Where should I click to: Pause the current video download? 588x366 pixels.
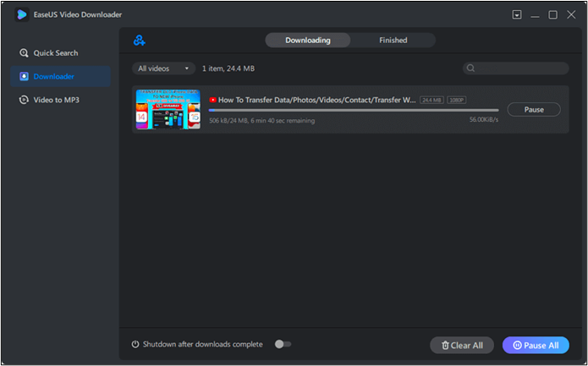[x=533, y=110]
